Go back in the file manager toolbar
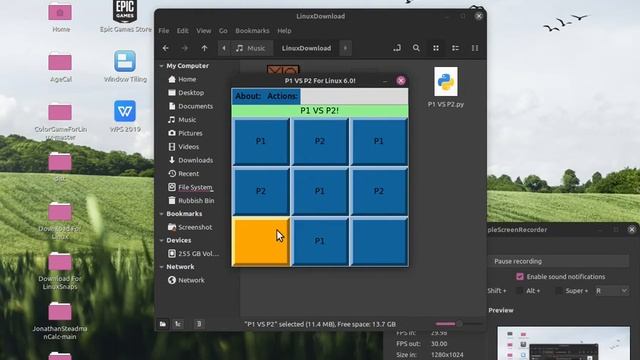 (166, 48)
